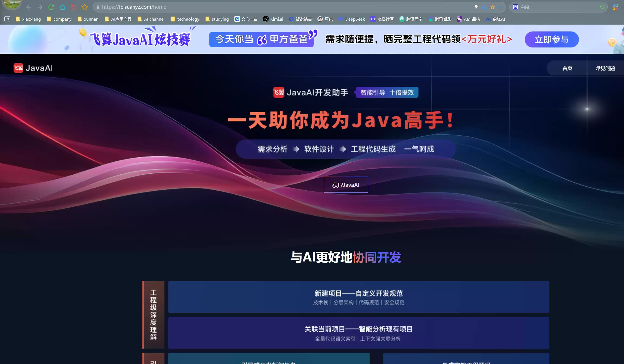Image resolution: width=624 pixels, height=364 pixels.
Task: Open the AI channel bookmark folder
Action: click(151, 19)
